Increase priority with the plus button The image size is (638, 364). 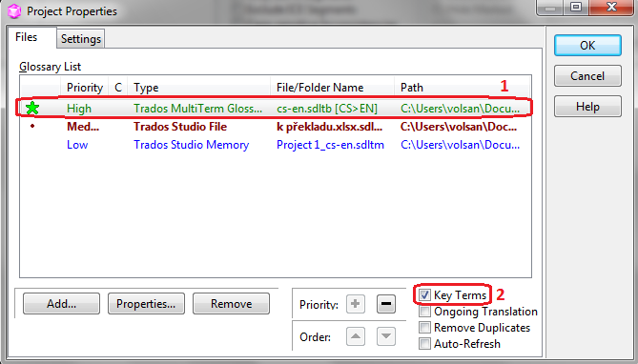click(355, 304)
